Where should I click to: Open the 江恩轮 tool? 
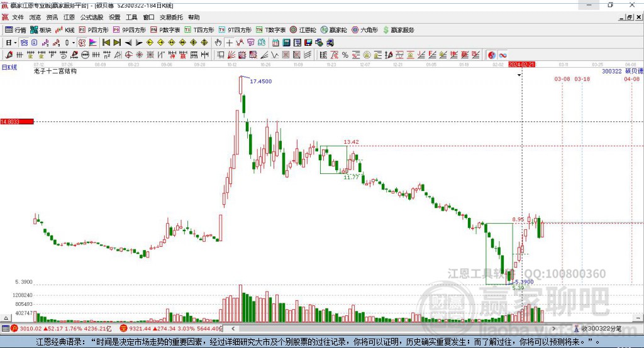tap(303, 30)
